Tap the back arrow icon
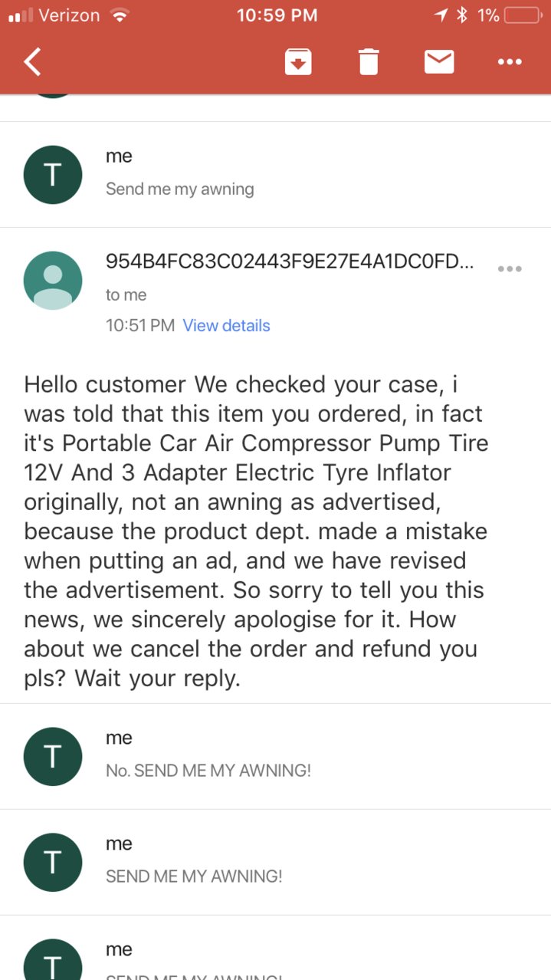 click(x=32, y=62)
